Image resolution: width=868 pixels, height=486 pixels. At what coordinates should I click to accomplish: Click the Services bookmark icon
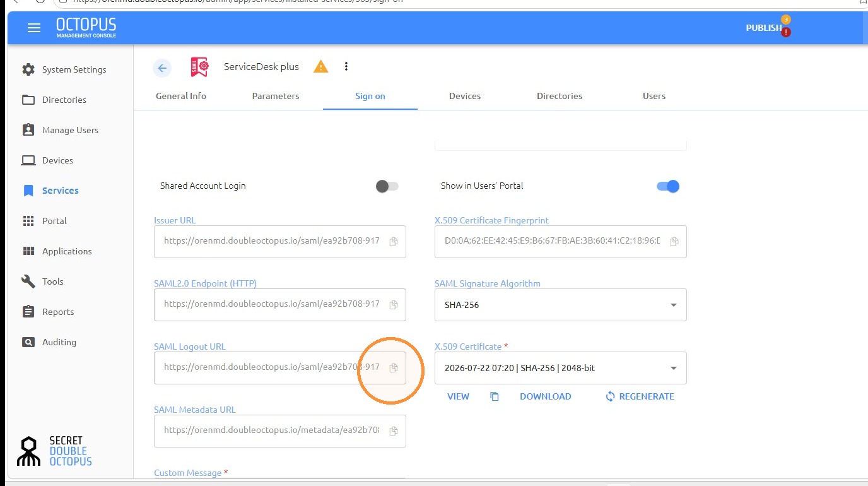click(x=28, y=191)
